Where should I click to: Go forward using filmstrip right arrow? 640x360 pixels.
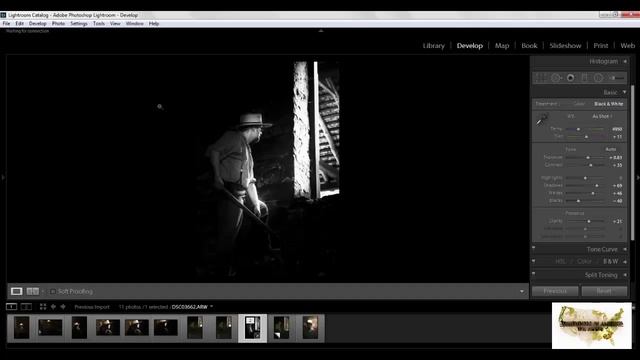[63, 307]
